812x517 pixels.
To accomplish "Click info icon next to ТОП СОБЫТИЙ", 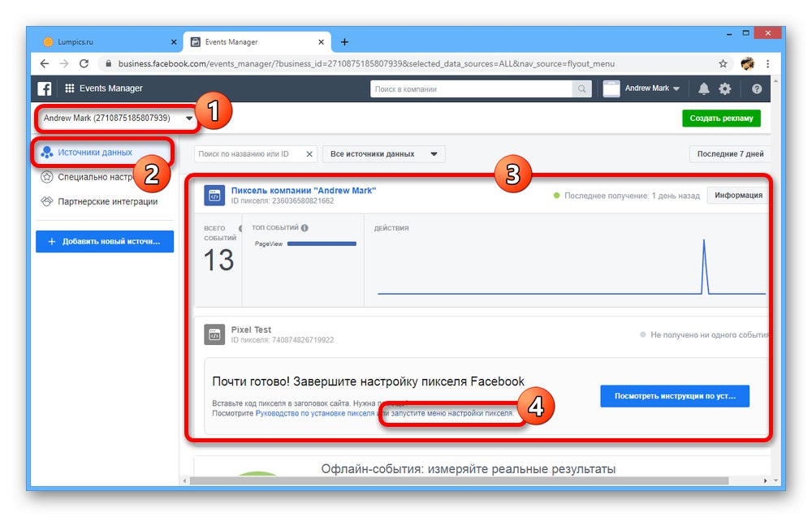I will tap(305, 228).
